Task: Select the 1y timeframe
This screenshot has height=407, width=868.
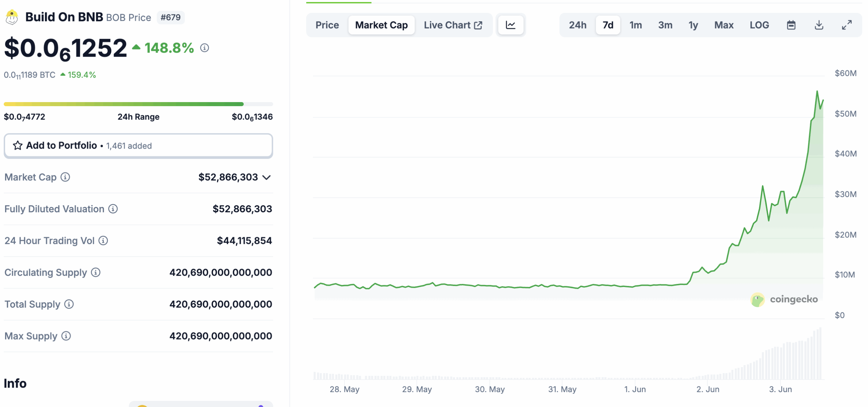Action: [x=693, y=25]
